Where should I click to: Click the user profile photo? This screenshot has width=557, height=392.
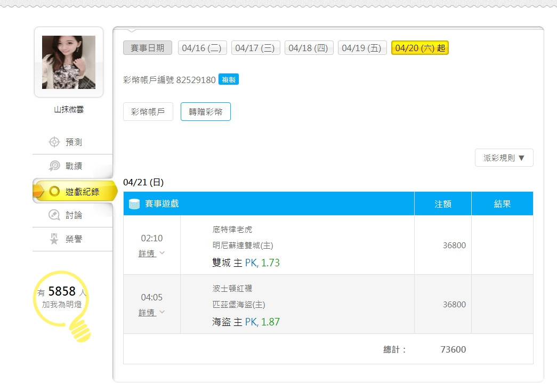pos(69,62)
